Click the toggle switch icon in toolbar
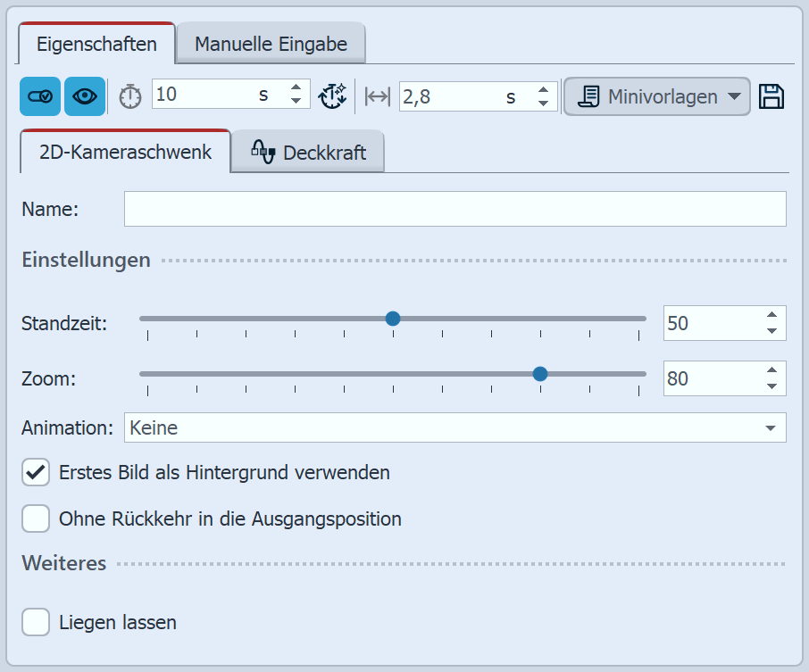809x672 pixels. (39, 96)
